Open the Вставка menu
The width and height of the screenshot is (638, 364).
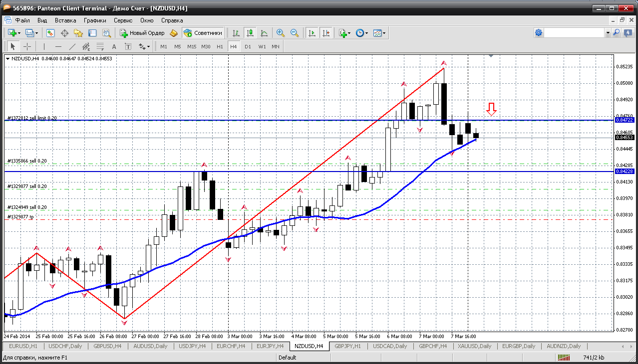65,20
